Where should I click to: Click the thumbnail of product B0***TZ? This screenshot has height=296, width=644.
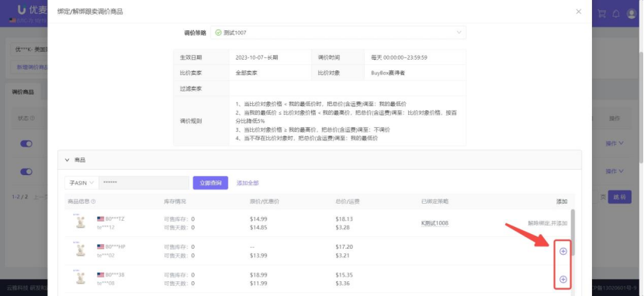click(x=81, y=222)
